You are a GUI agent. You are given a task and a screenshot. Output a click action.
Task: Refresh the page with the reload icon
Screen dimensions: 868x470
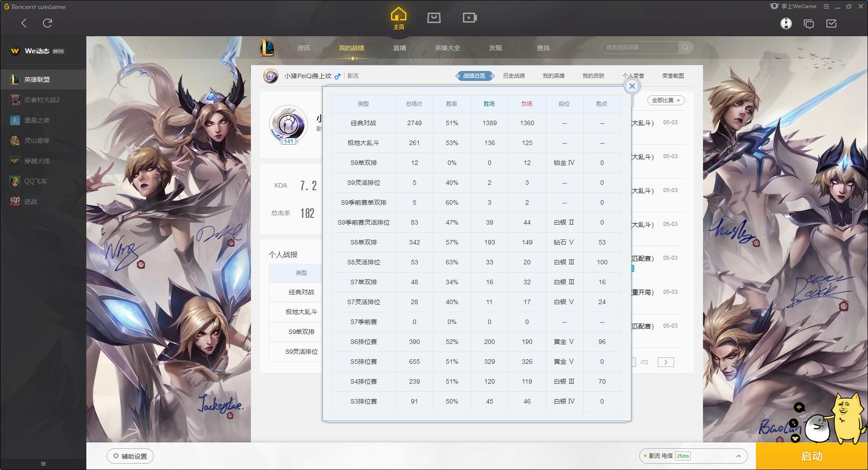pos(47,23)
